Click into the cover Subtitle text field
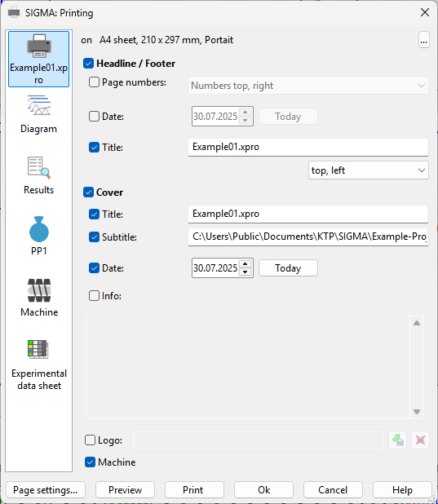438x504 pixels. point(308,237)
